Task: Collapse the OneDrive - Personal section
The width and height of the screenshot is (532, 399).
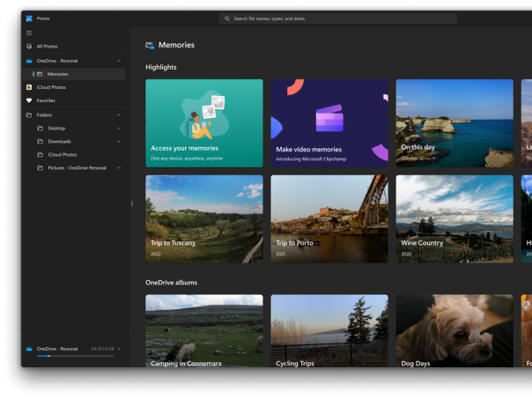Action: point(119,61)
